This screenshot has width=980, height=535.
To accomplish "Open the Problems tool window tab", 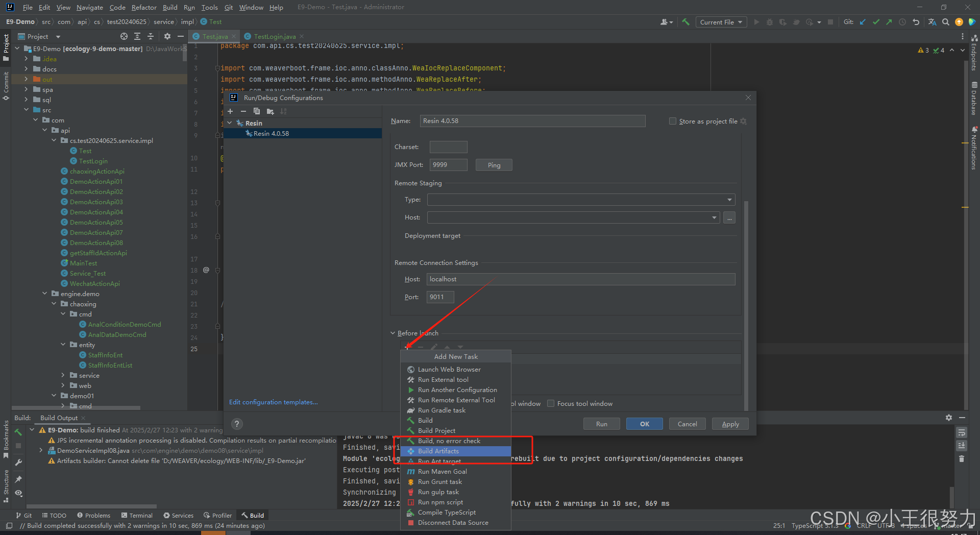I will (93, 516).
